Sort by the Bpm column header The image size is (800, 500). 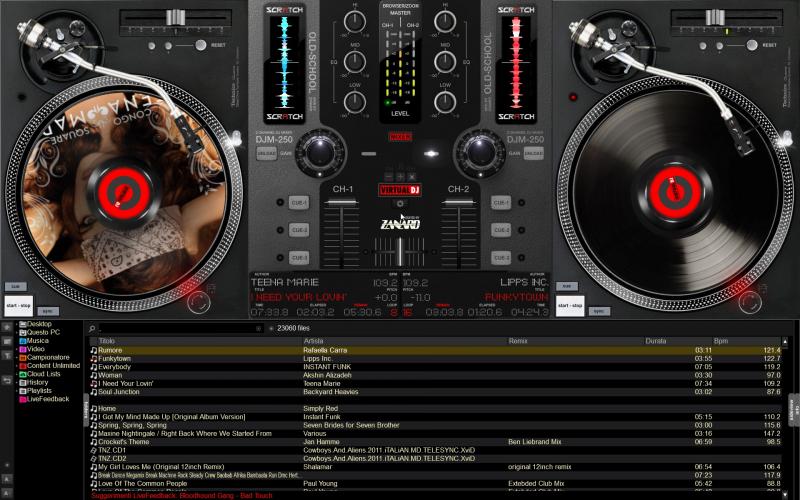coord(746,341)
